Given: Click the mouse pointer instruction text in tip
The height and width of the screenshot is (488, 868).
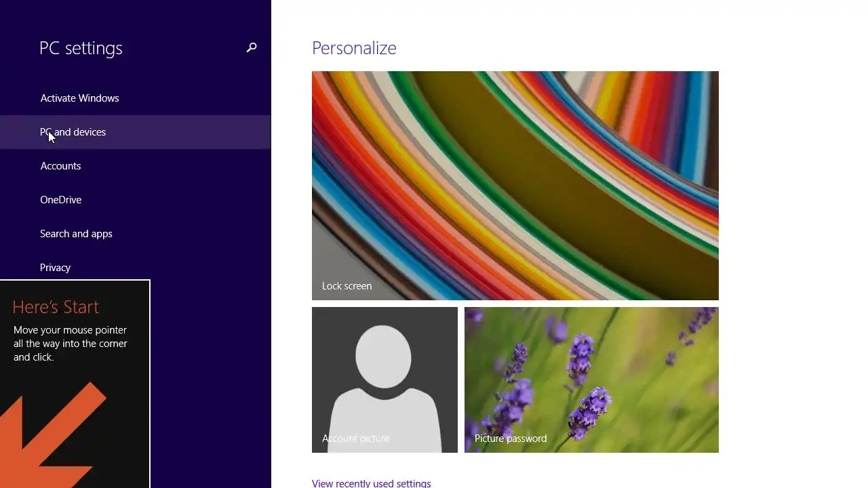Looking at the screenshot, I should [71, 344].
